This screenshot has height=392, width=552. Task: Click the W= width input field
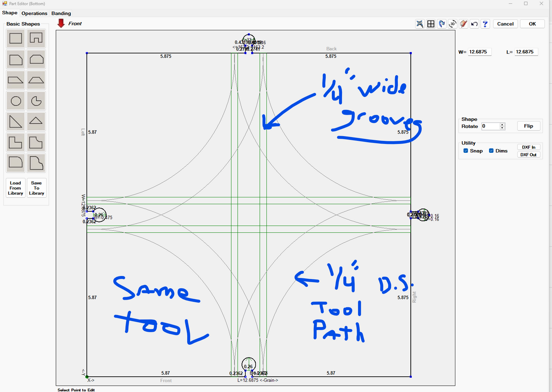[x=480, y=52]
